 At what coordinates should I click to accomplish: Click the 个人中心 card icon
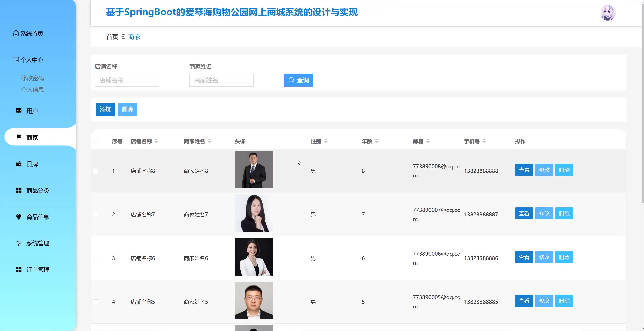coord(16,60)
